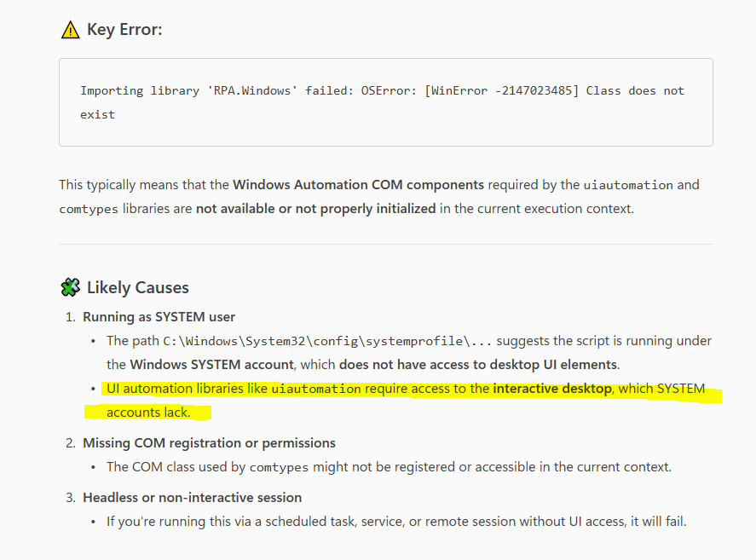Image resolution: width=756 pixels, height=560 pixels.
Task: Click the "Key Error:" heading text
Action: point(124,31)
